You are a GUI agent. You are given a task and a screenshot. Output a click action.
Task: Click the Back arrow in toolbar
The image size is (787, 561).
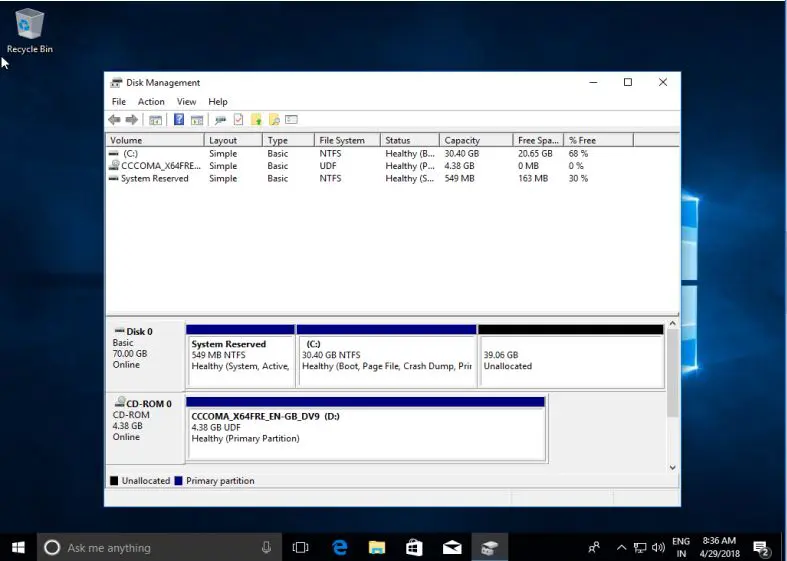point(114,120)
